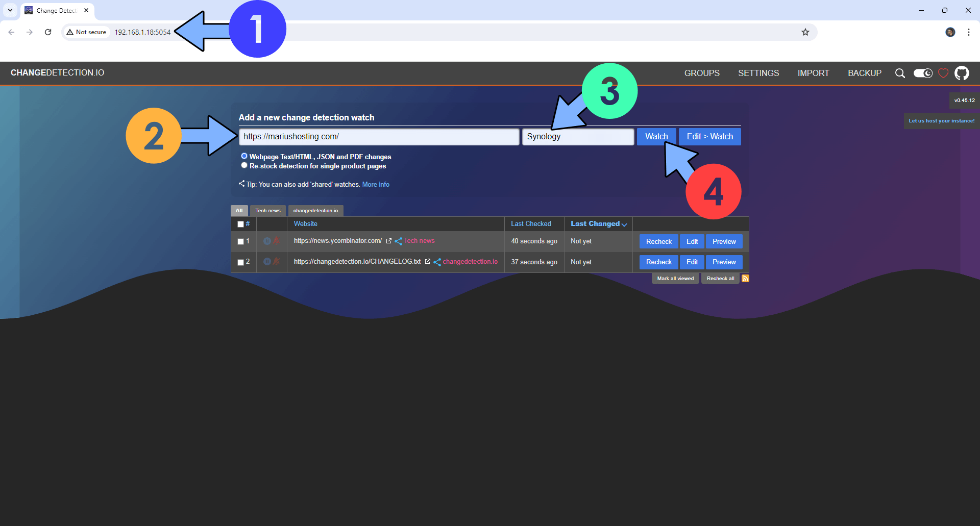
Task: Switch to the Tech news tab
Action: (x=267, y=211)
